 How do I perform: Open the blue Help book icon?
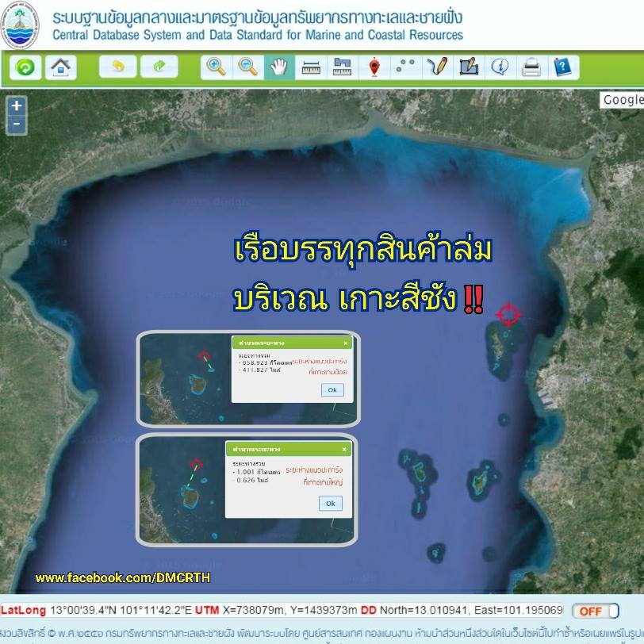click(x=563, y=67)
